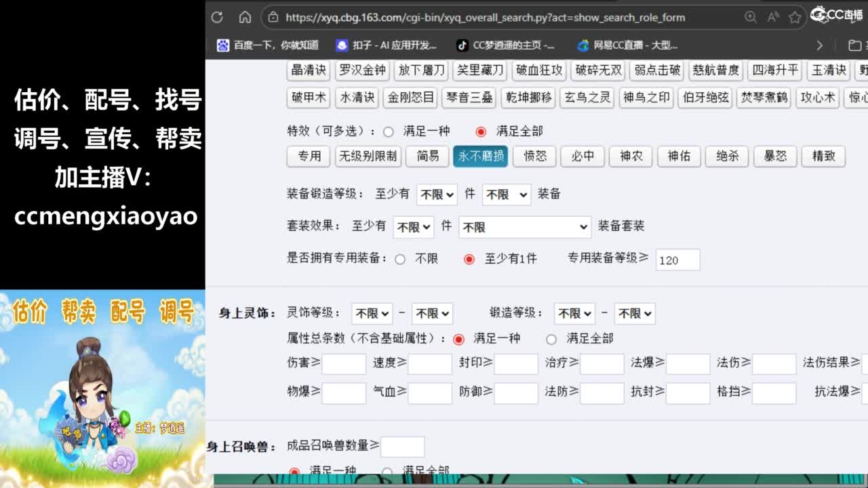Screen dimensions: 868x488
Task: Click the Read aloud icon in address bar
Action: (x=771, y=18)
